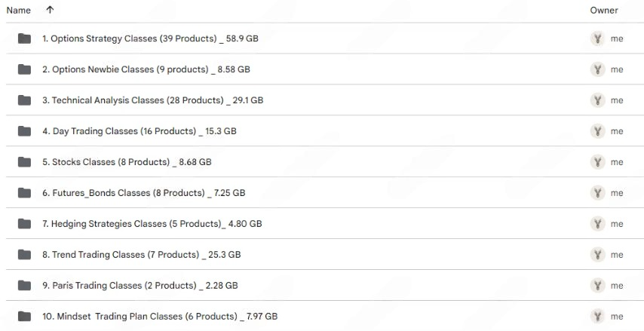
Task: Click owner avatar on Mindset Trading Plan row
Action: click(x=598, y=317)
